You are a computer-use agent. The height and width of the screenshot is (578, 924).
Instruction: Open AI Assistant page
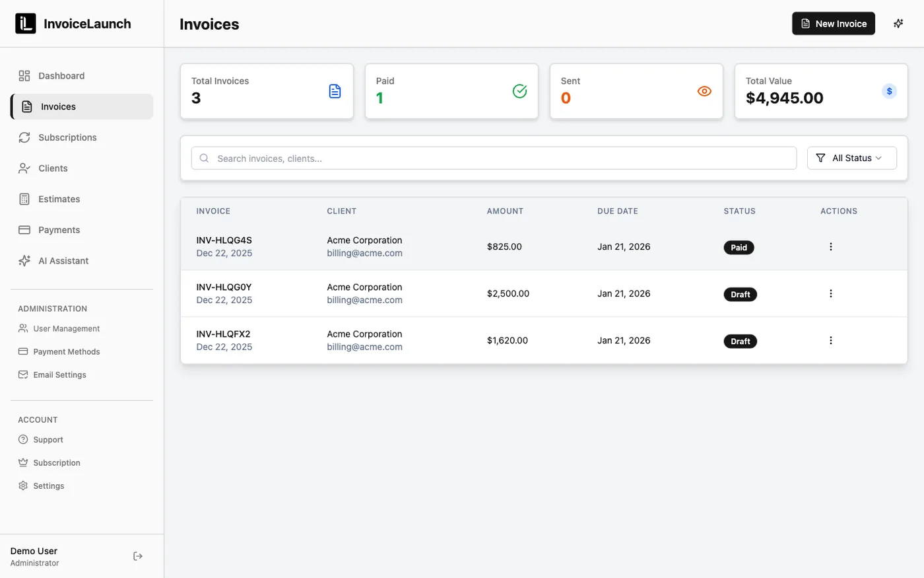82,261
